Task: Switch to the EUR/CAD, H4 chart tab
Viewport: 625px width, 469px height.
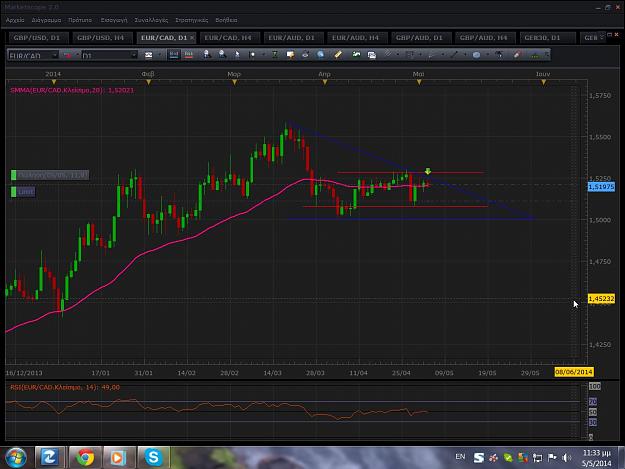Action: click(228, 37)
